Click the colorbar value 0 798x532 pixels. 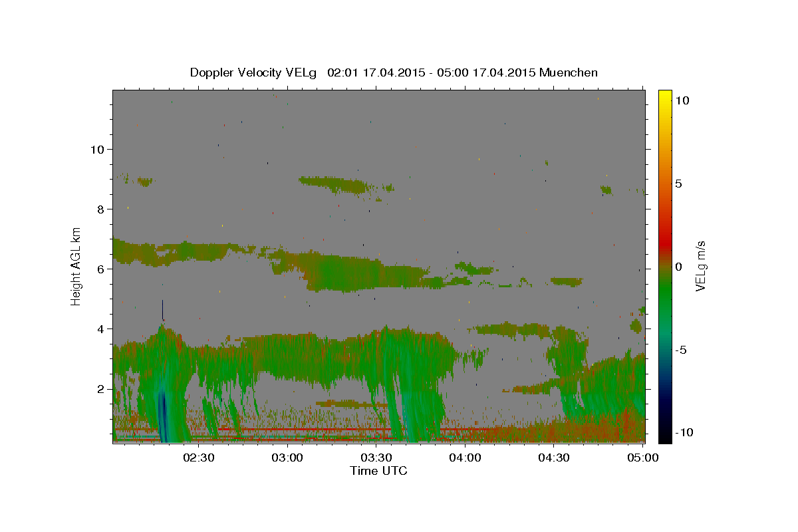pyautogui.click(x=679, y=267)
